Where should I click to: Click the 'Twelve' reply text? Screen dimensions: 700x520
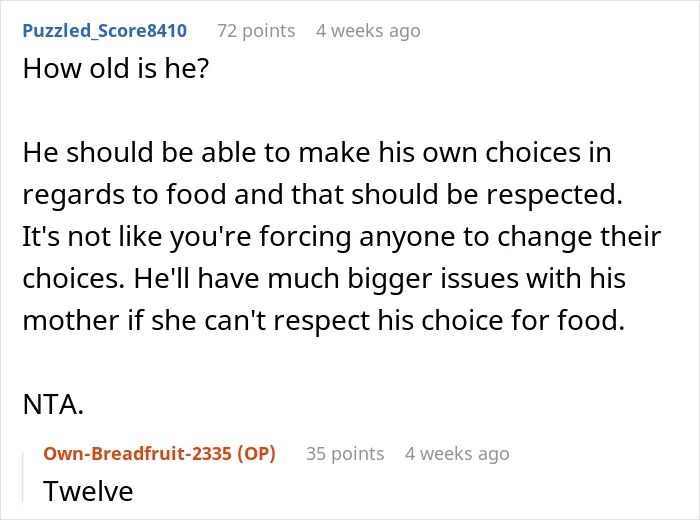coord(88,491)
